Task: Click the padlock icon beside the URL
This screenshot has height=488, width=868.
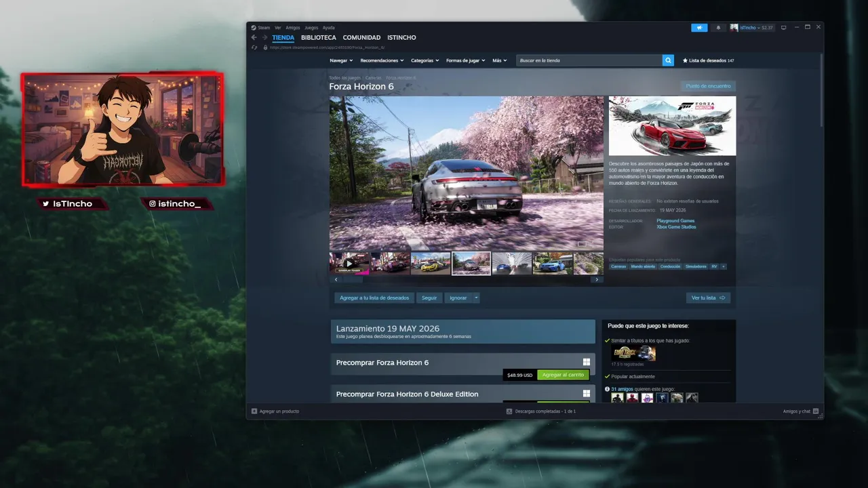Action: (x=265, y=47)
